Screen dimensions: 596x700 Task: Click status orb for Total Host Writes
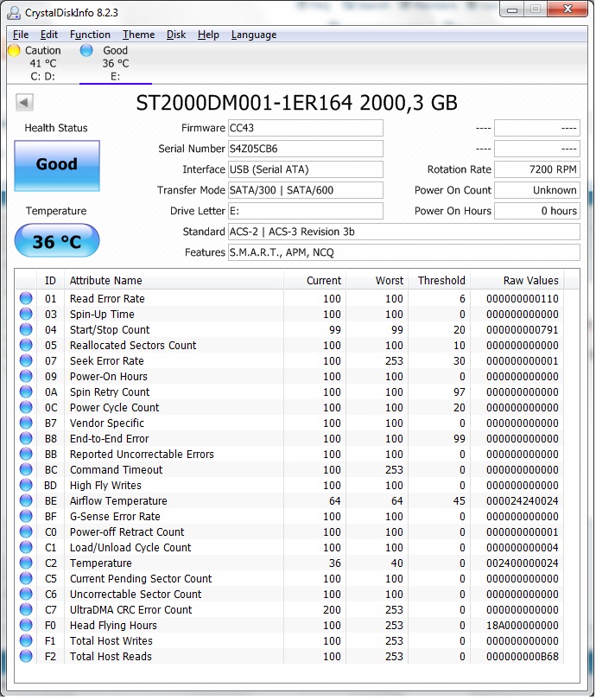click(x=26, y=640)
